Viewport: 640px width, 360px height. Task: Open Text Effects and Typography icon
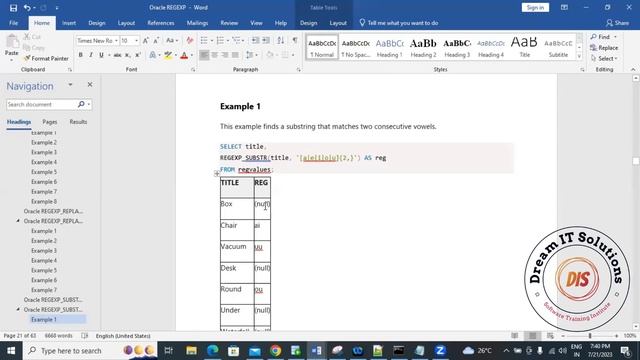pos(153,55)
